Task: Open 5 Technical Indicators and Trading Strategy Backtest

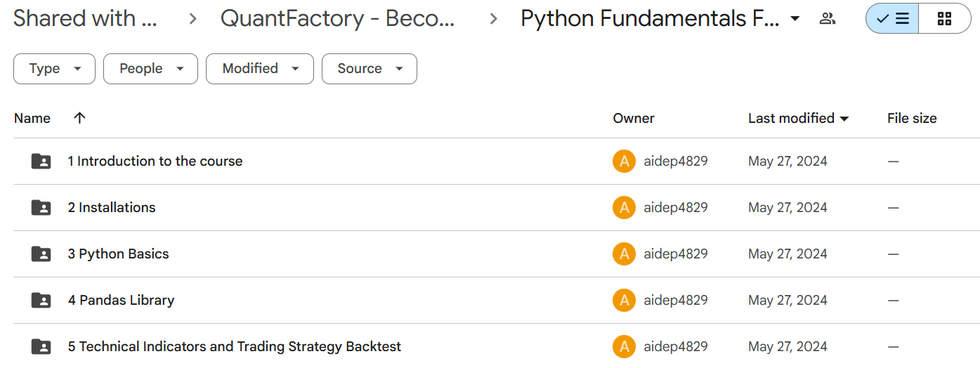Action: click(x=235, y=347)
